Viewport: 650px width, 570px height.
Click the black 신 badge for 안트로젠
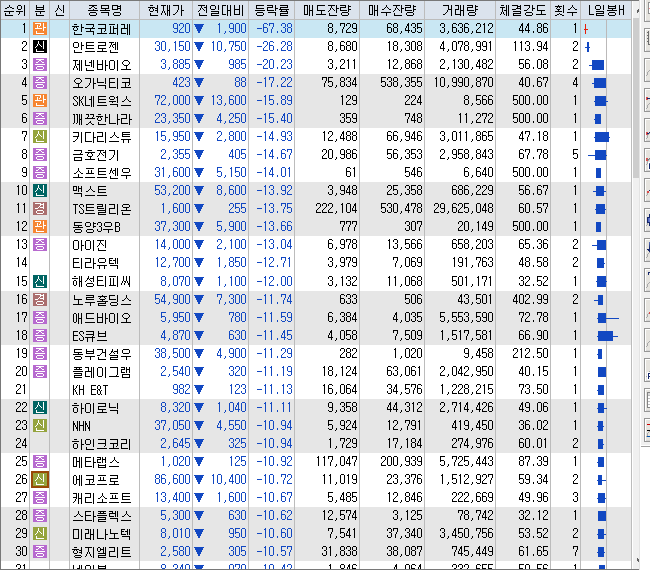click(x=40, y=46)
